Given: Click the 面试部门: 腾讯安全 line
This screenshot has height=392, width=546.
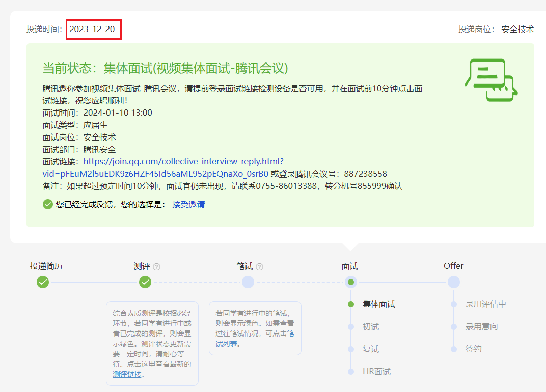Looking at the screenshot, I should [79, 150].
